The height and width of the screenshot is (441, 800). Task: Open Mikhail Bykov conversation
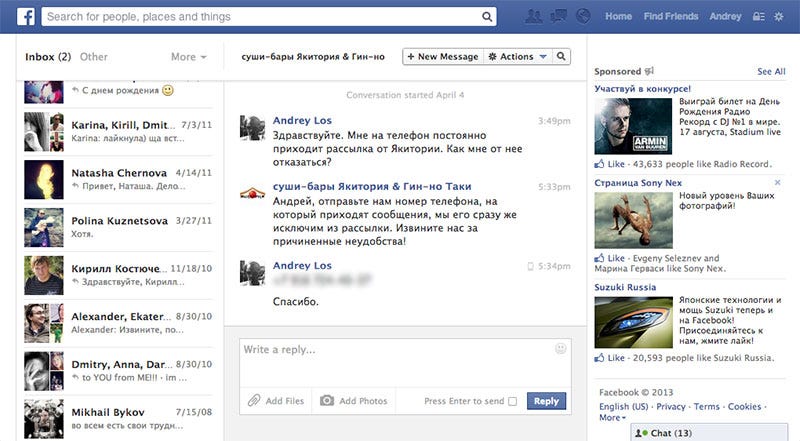coord(118,419)
